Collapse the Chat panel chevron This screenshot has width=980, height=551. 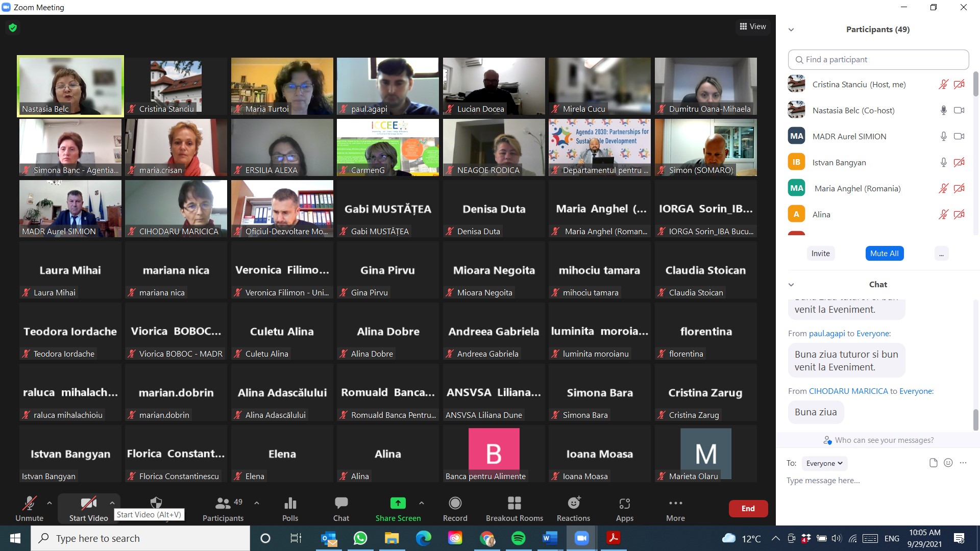791,285
